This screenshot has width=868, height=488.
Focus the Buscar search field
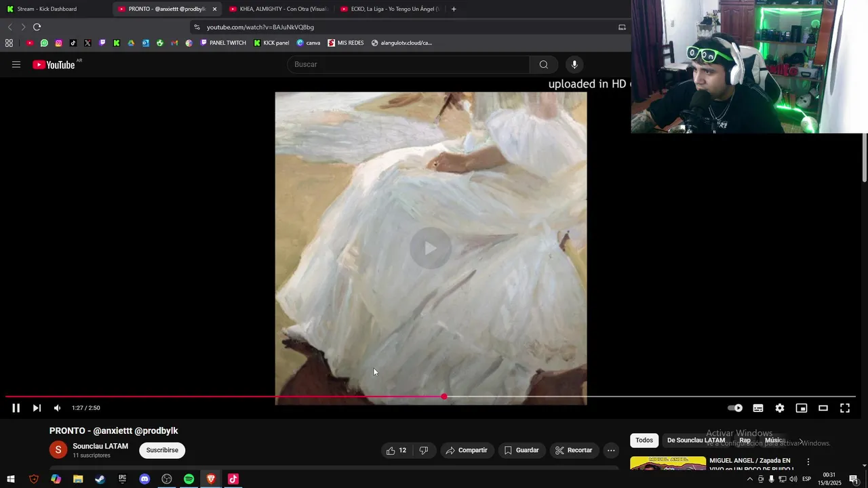point(408,64)
